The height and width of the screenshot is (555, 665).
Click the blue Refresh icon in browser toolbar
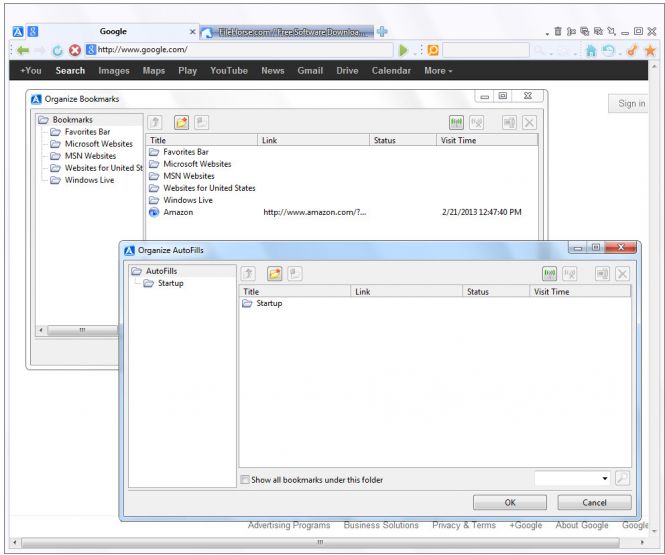coord(57,51)
